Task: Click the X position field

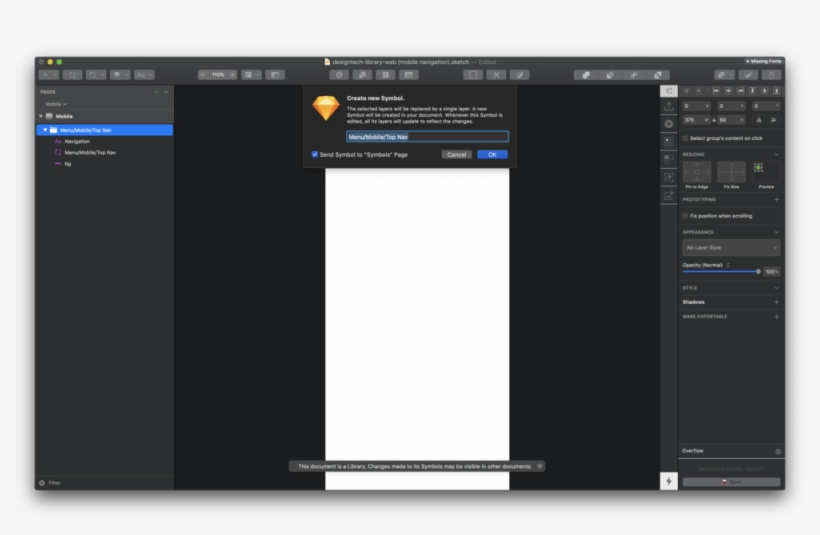Action: [x=696, y=106]
